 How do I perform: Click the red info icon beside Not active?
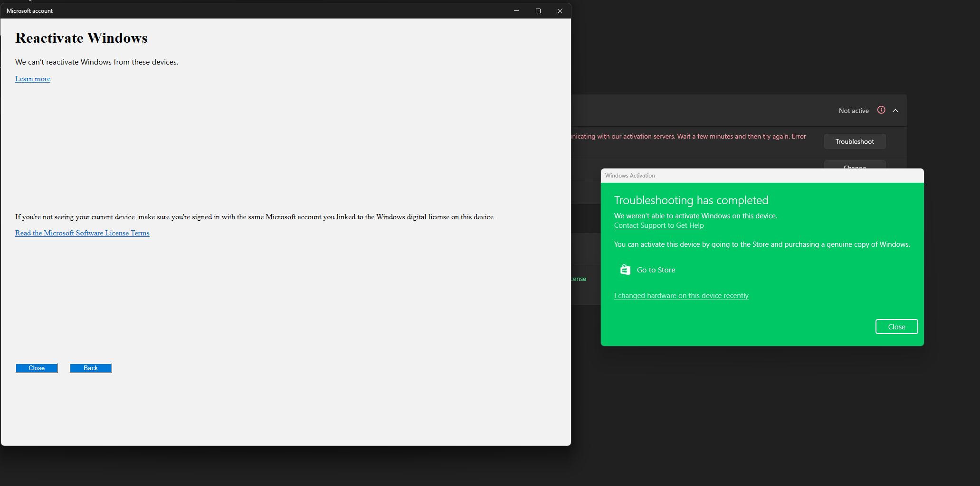[881, 110]
